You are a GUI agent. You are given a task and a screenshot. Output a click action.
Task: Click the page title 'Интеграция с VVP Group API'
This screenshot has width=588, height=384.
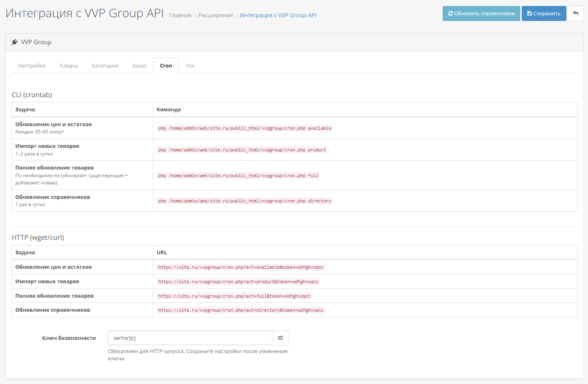(85, 13)
